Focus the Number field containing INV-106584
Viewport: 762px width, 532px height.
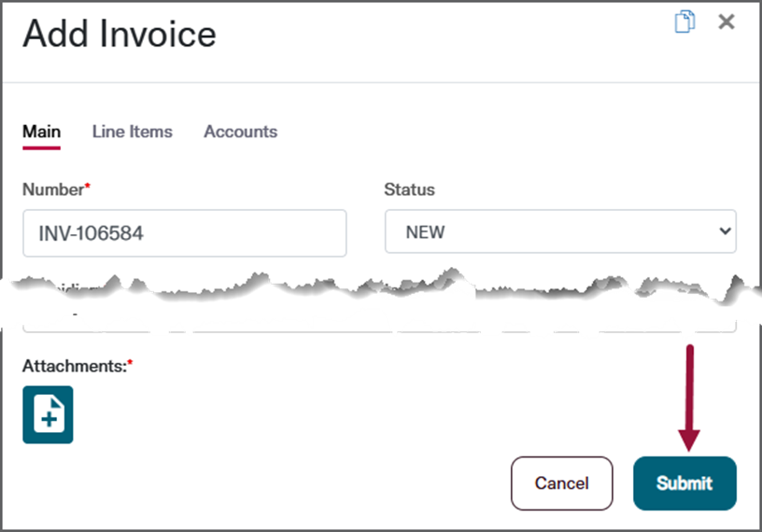pos(185,233)
